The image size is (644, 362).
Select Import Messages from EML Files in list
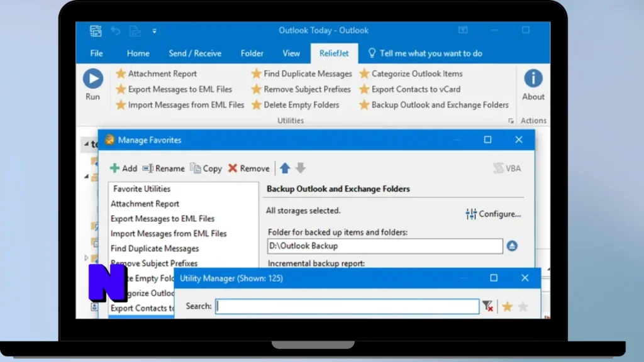(169, 234)
